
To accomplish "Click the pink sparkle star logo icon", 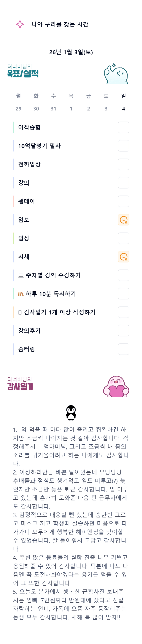I will click(x=20, y=24).
